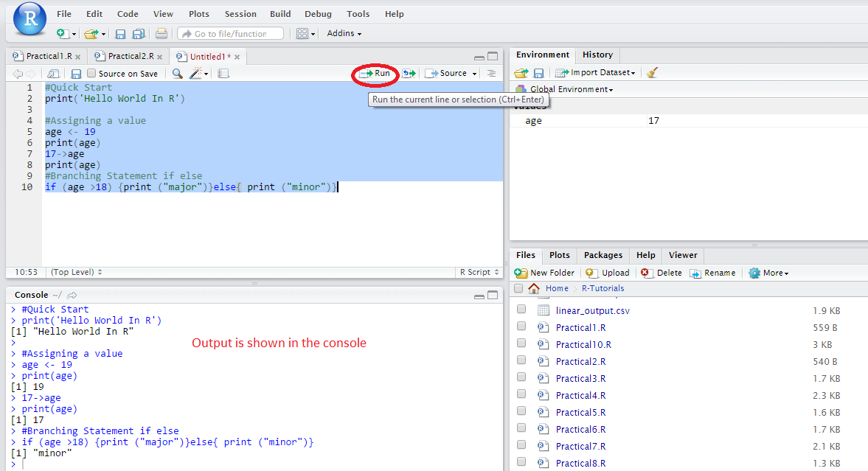Enable the Source on Save checkbox

coord(93,73)
